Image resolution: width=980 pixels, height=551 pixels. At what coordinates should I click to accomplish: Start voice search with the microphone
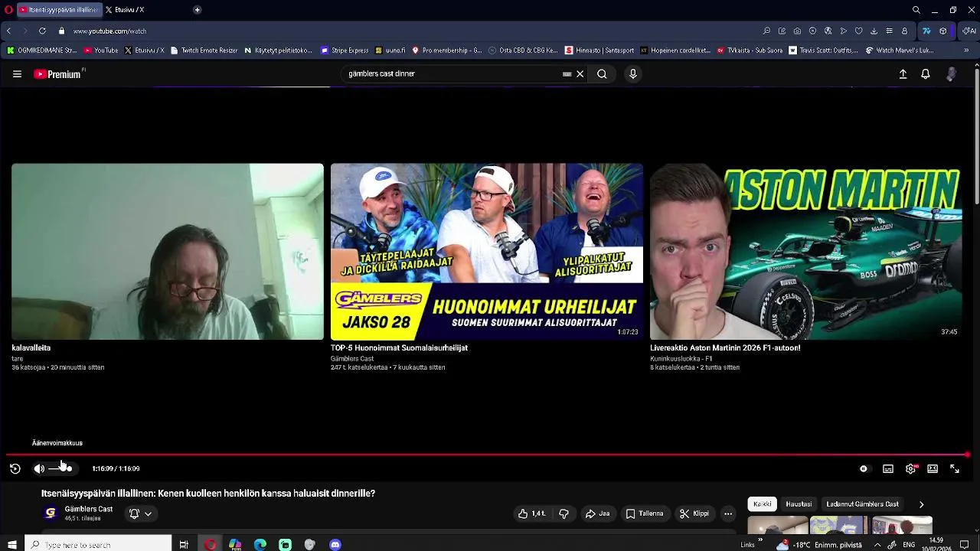[x=632, y=74]
